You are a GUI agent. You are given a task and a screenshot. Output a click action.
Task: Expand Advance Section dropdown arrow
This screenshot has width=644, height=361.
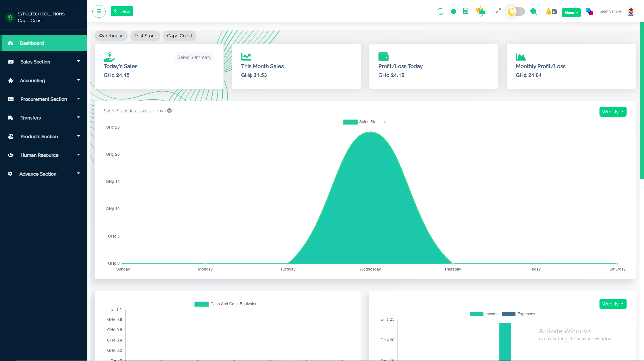(79, 173)
